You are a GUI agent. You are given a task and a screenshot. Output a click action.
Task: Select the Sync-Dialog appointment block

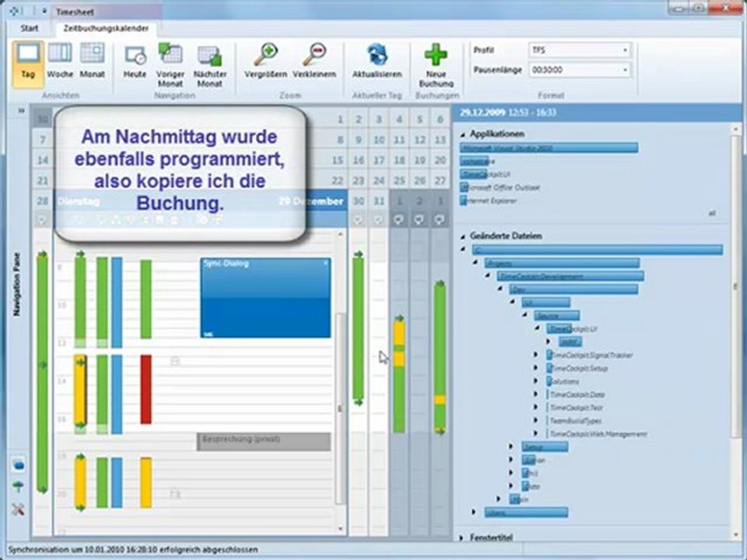265,298
